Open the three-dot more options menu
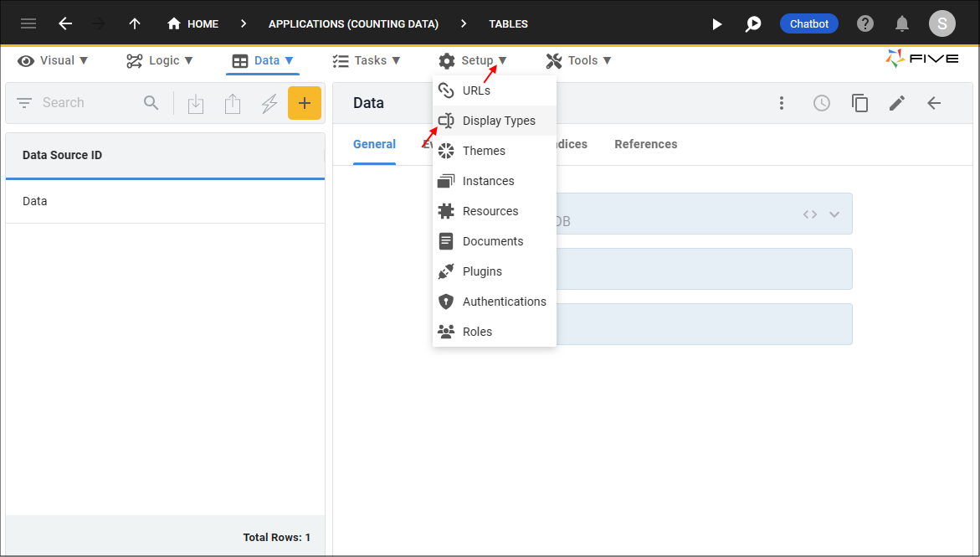The height and width of the screenshot is (557, 980). tap(782, 103)
